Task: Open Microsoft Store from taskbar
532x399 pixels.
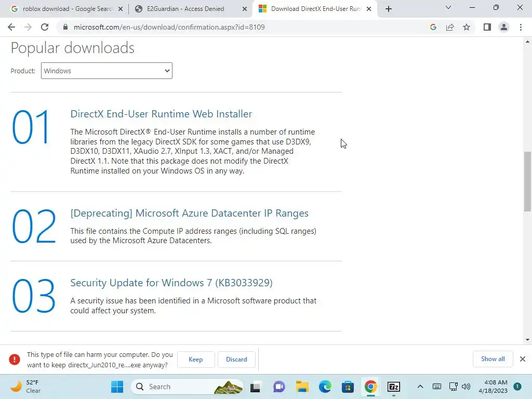Action: [348, 387]
